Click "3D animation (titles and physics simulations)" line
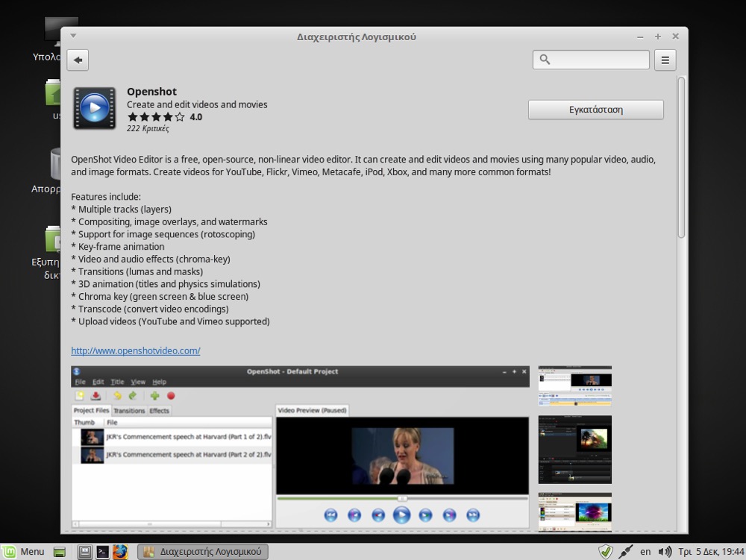The image size is (746, 560). tap(166, 284)
